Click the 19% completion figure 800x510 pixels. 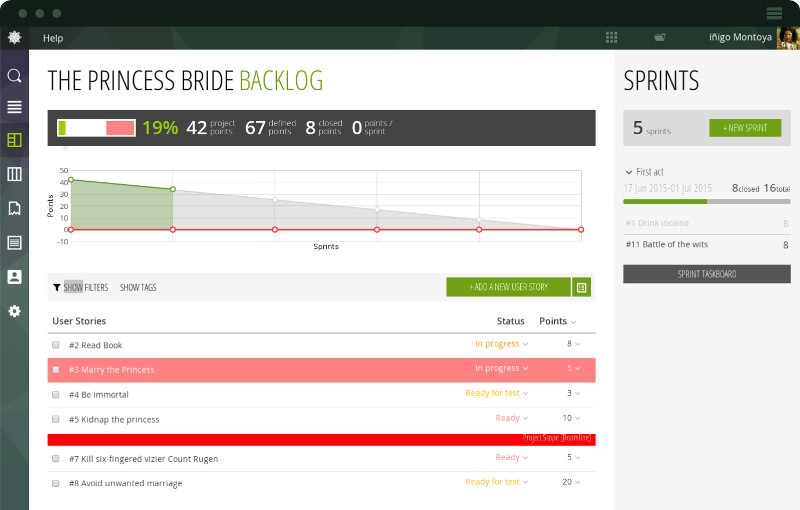160,128
